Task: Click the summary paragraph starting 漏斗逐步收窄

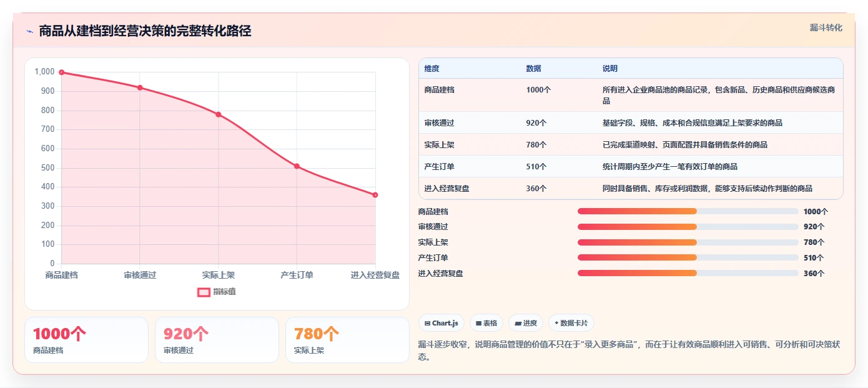Action: (x=630, y=351)
